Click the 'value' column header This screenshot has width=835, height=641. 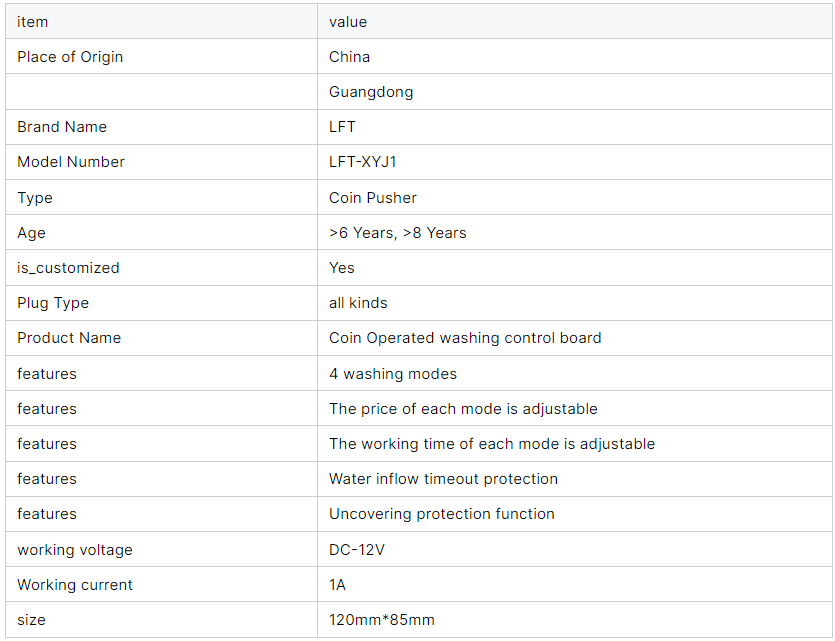point(575,21)
